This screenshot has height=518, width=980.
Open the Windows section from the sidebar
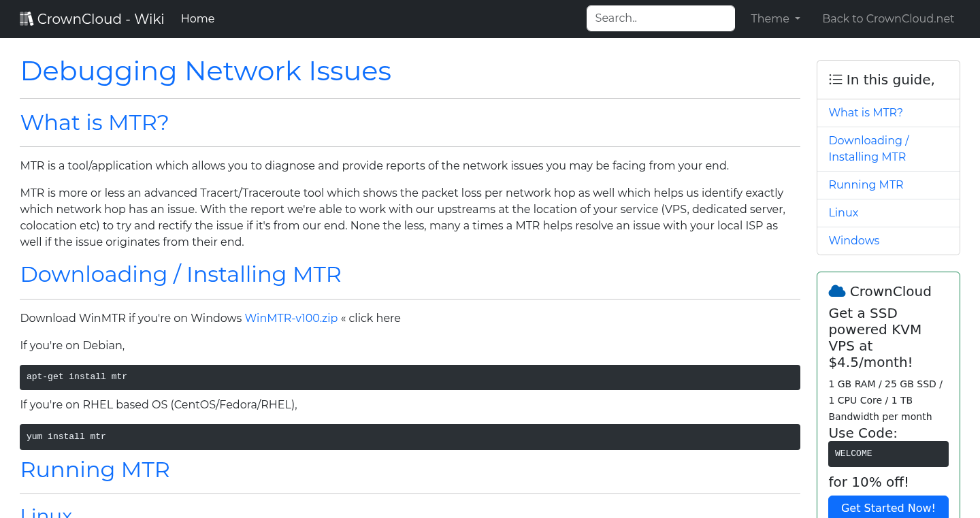(854, 240)
